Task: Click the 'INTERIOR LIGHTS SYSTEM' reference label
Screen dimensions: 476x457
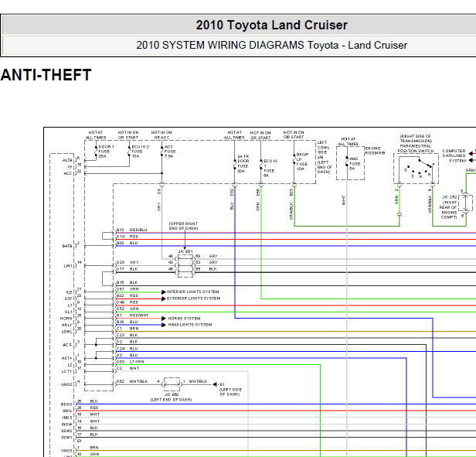Action: (192, 292)
